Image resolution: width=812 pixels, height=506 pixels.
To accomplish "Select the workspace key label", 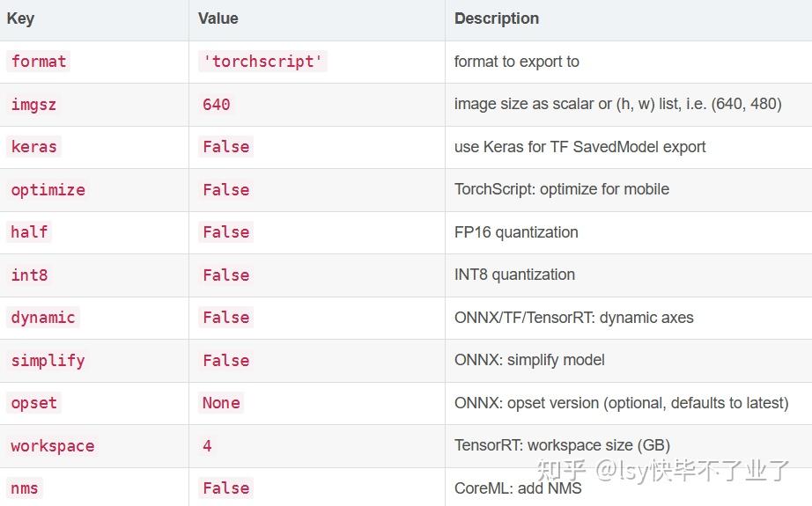I will point(52,446).
